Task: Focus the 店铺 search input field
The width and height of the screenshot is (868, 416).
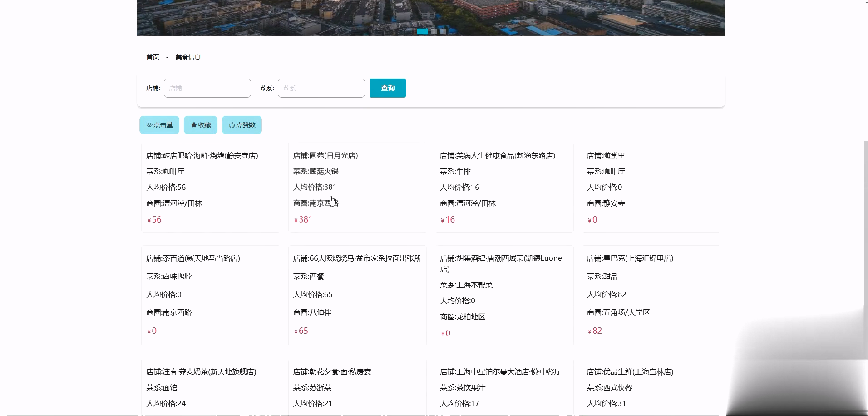Action: (207, 88)
